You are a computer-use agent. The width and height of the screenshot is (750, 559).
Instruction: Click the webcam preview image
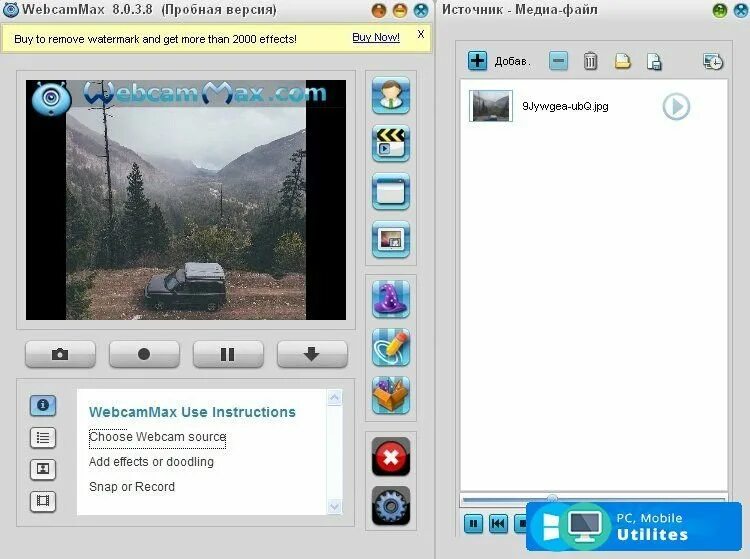click(186, 200)
